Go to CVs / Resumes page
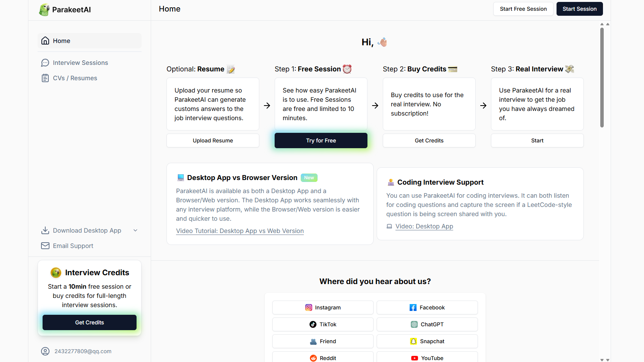The height and width of the screenshot is (362, 644). click(75, 78)
